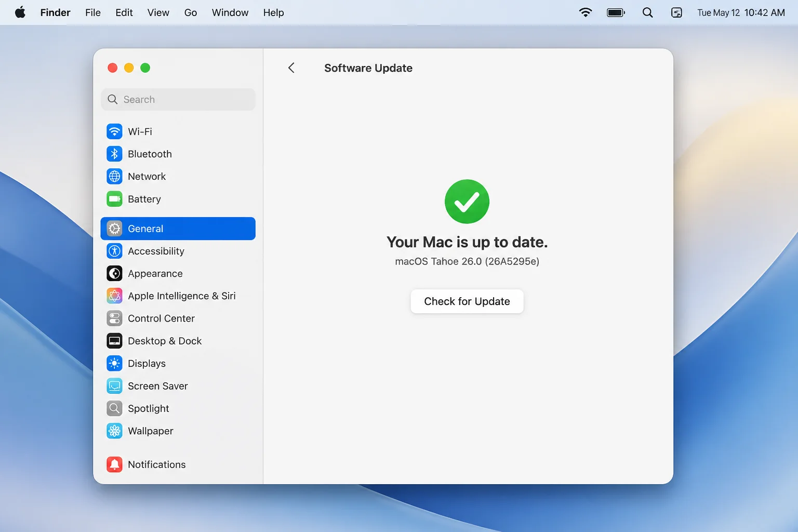Image resolution: width=798 pixels, height=532 pixels.
Task: Click the Control Center label text
Action: 161,318
